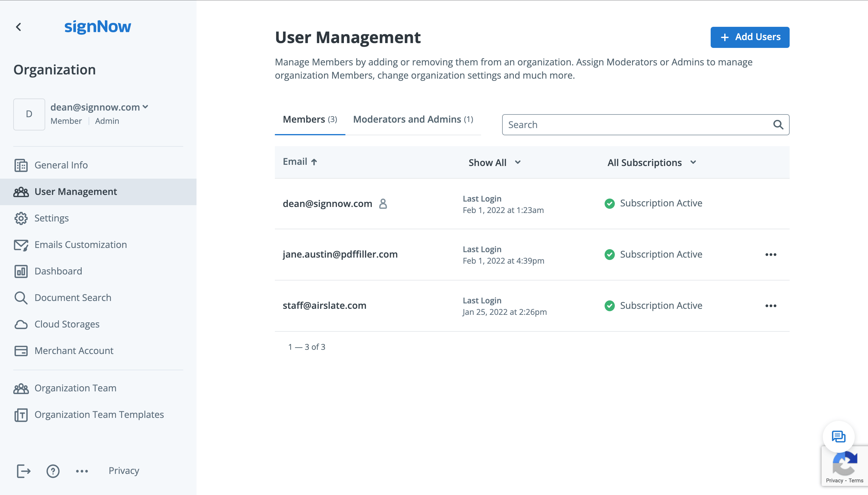Switch to Moderators and Admins tab
This screenshot has height=495, width=868.
click(x=413, y=119)
